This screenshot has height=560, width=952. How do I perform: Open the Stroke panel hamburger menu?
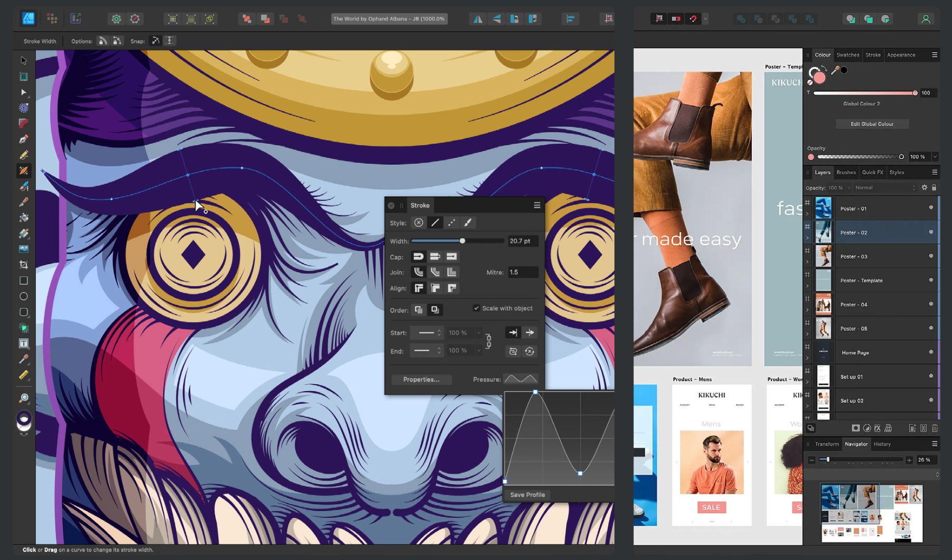pos(537,205)
